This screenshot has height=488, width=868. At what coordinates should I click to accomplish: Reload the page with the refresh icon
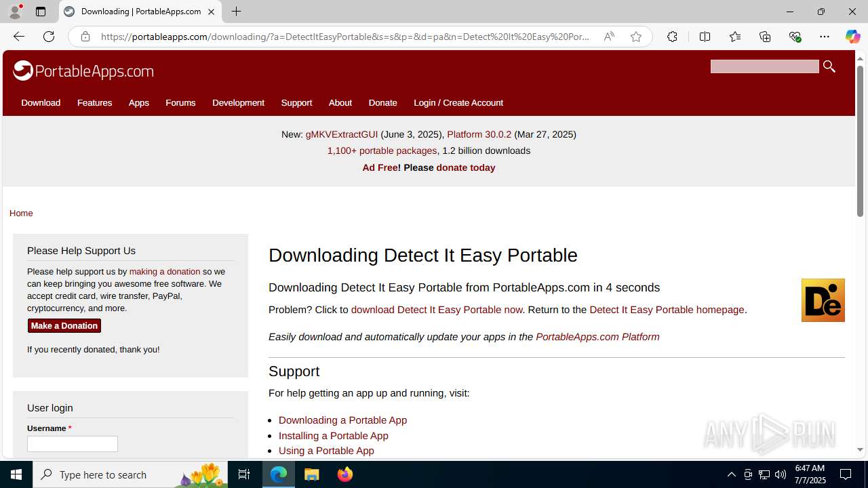point(48,37)
